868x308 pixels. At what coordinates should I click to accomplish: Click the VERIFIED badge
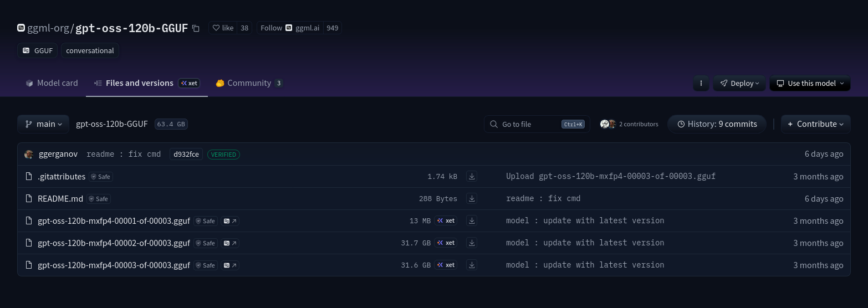[x=223, y=154]
